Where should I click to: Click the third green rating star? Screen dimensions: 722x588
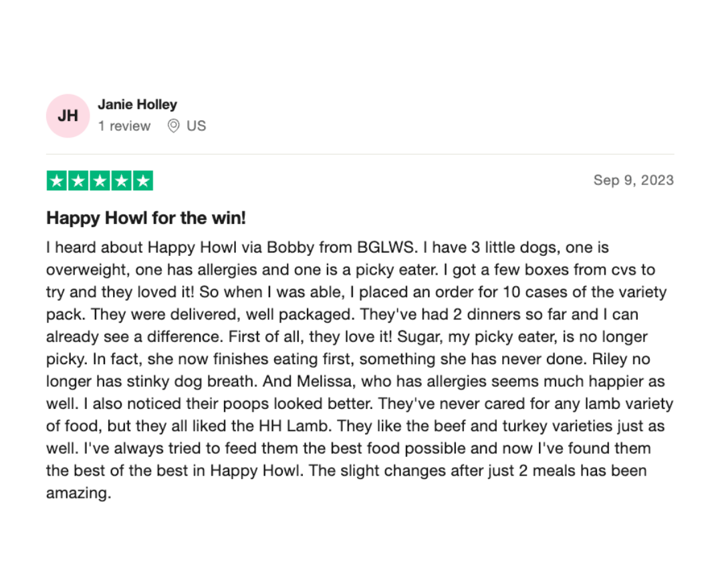(x=100, y=181)
